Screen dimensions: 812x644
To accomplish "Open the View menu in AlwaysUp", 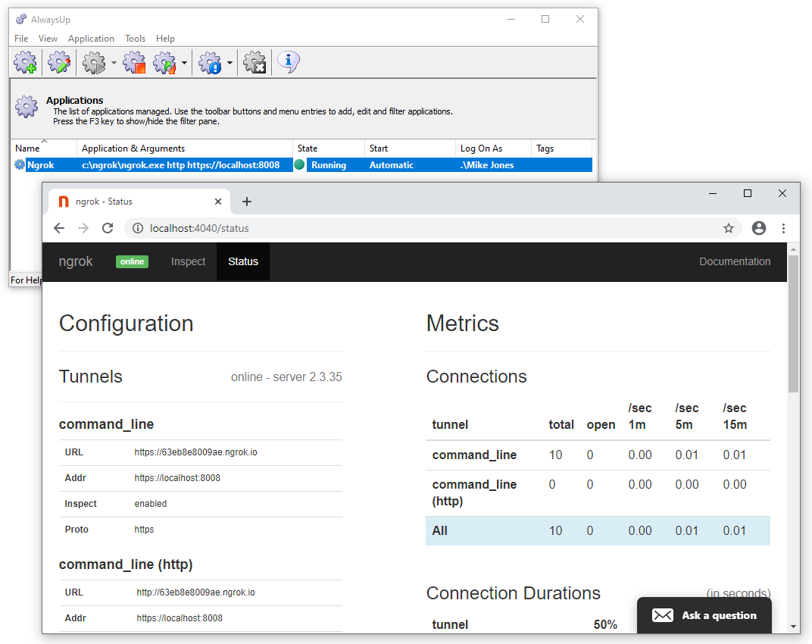I will point(48,39).
